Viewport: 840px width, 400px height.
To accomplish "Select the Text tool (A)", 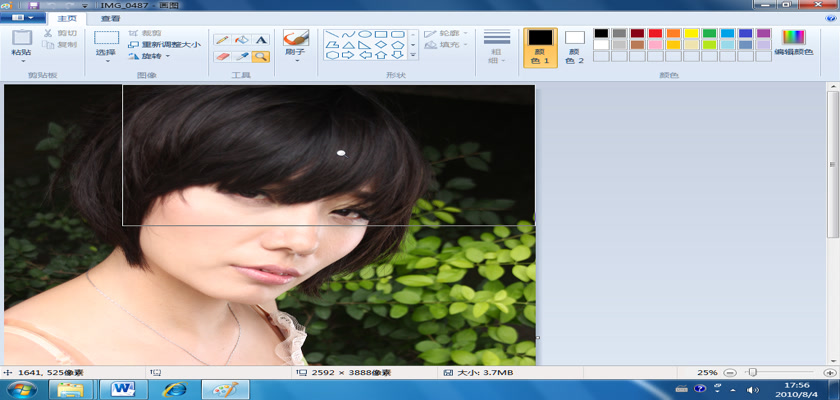I will [260, 40].
